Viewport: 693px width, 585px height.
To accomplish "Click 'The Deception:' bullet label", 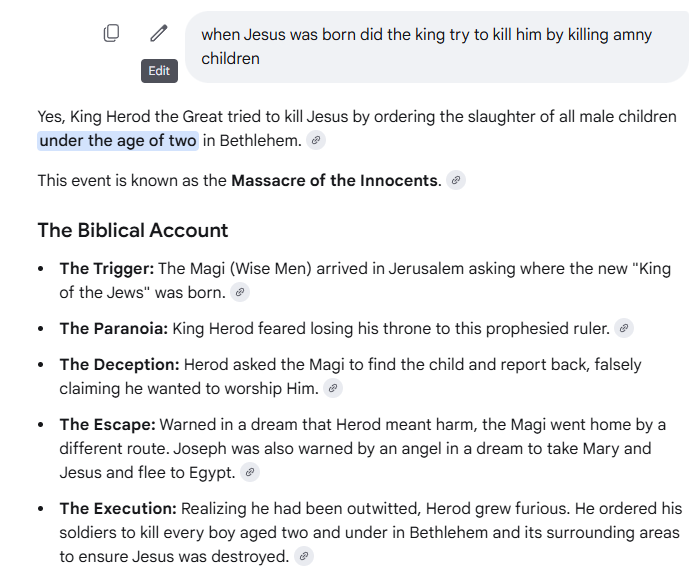I will 119,365.
